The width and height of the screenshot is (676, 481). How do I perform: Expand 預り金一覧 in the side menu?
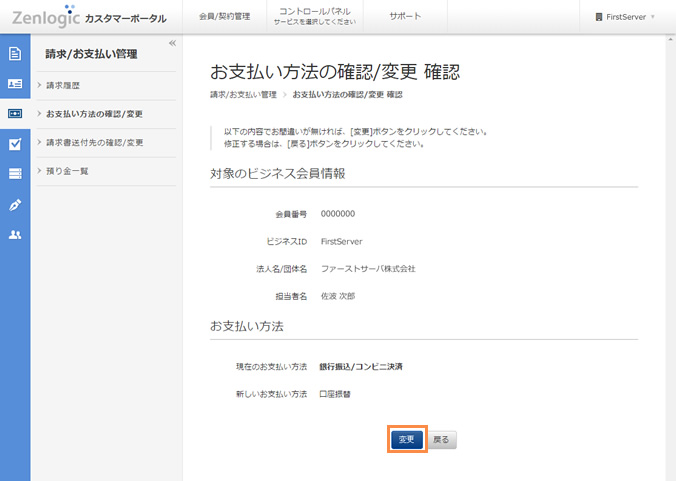(70, 171)
